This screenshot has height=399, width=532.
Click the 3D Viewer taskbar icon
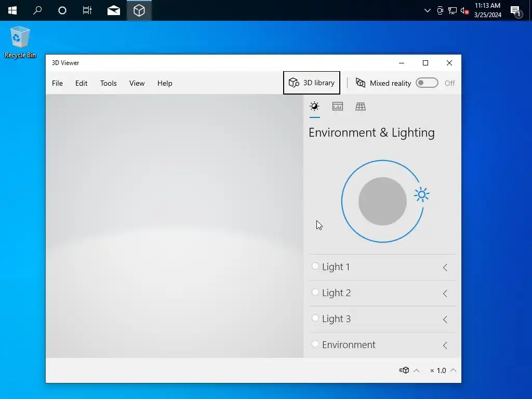pos(139,10)
